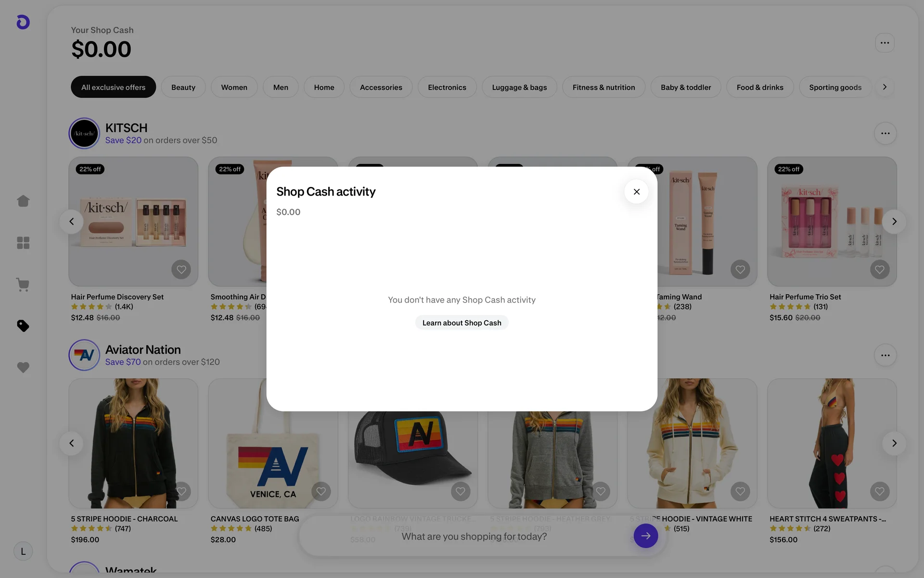Favorite the Heart Stitch 4 Sweatpants
The height and width of the screenshot is (578, 924).
point(879,491)
